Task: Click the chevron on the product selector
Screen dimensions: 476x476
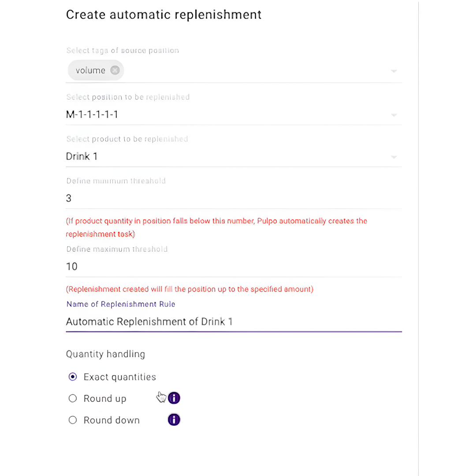Action: (394, 156)
